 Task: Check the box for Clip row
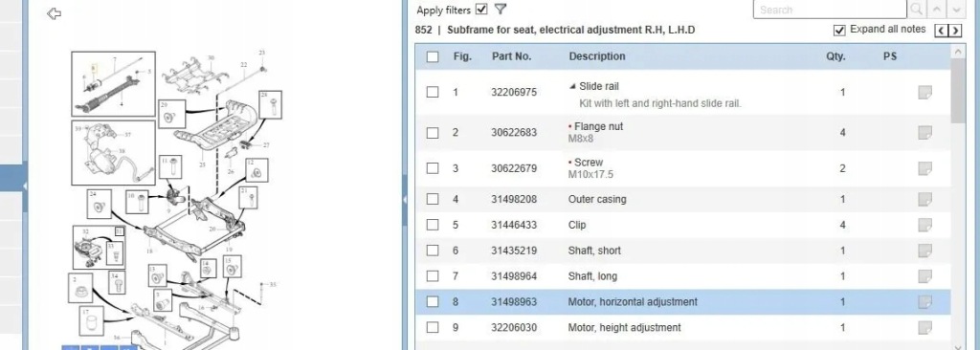pyautogui.click(x=433, y=225)
